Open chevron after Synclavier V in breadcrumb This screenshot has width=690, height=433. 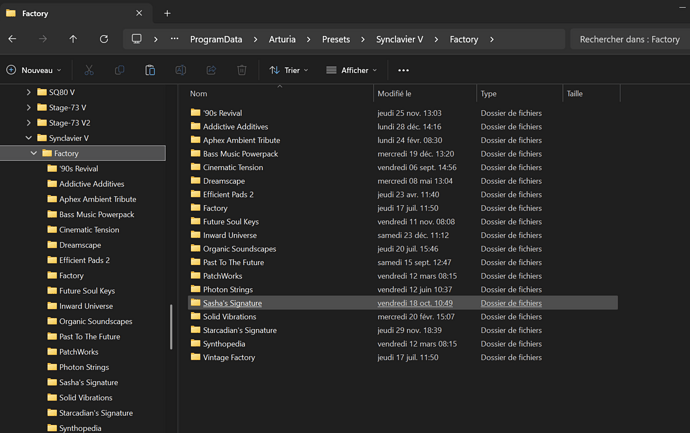(436, 39)
